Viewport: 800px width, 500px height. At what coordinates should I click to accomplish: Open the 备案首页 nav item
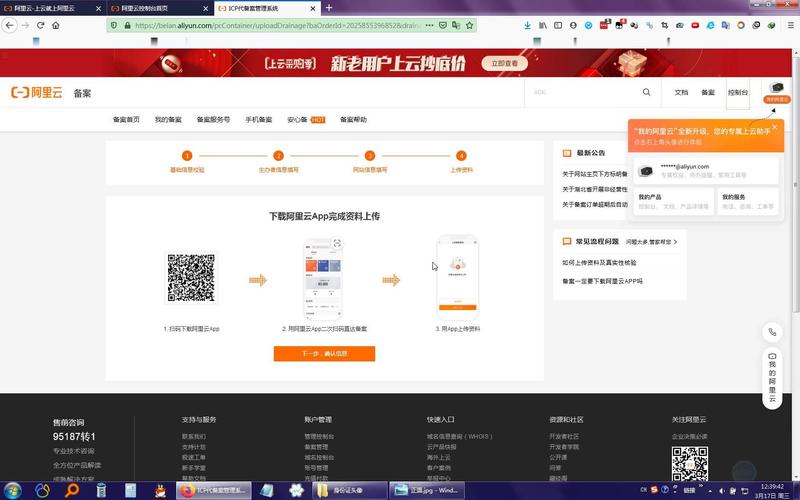(x=126, y=119)
